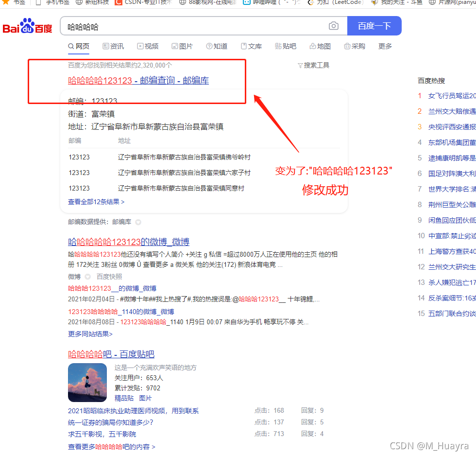Image resolution: width=476 pixels, height=456 pixels.
Task: Open the 视频 tab
Action: point(148,46)
